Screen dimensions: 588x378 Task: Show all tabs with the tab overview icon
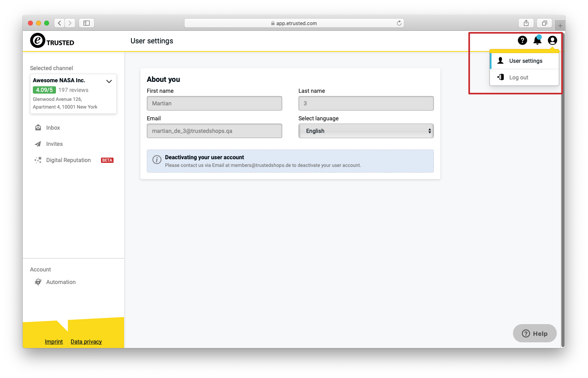point(545,23)
